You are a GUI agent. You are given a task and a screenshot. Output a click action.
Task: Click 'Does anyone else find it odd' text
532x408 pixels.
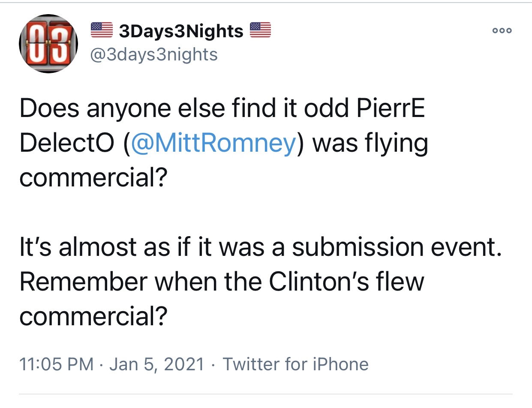183,109
